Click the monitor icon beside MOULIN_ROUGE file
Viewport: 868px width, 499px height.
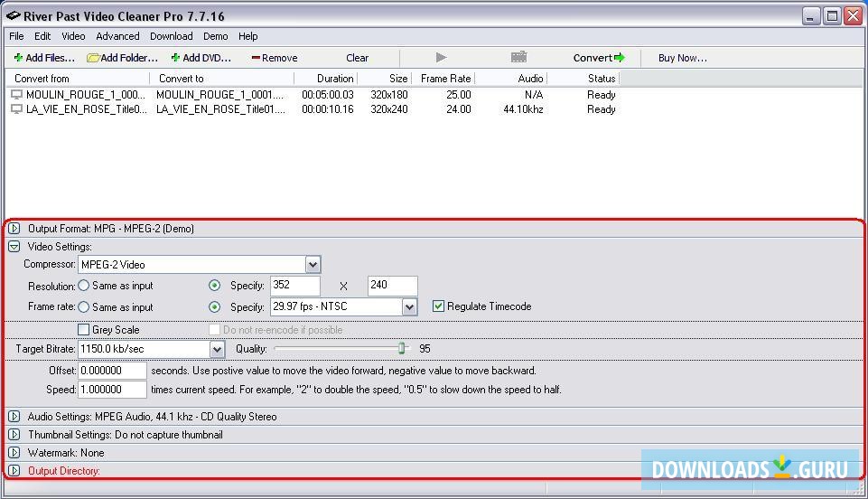pyautogui.click(x=16, y=95)
